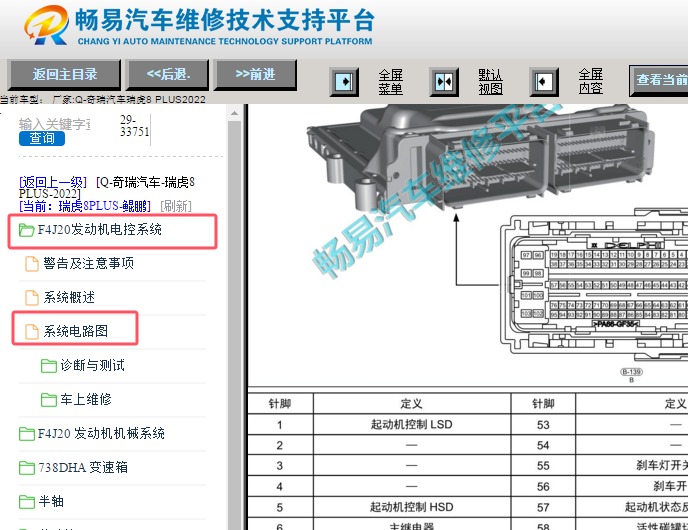This screenshot has height=530, width=688.
Task: Select the 全屏内容 label
Action: [x=591, y=81]
